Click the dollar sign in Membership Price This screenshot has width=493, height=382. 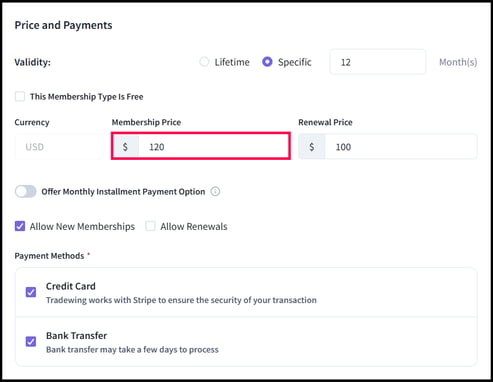coord(125,147)
